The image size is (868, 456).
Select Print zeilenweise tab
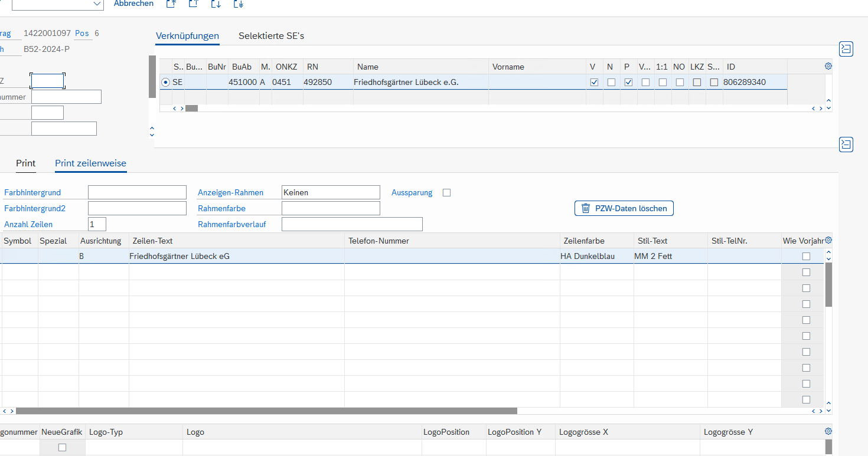coord(90,163)
